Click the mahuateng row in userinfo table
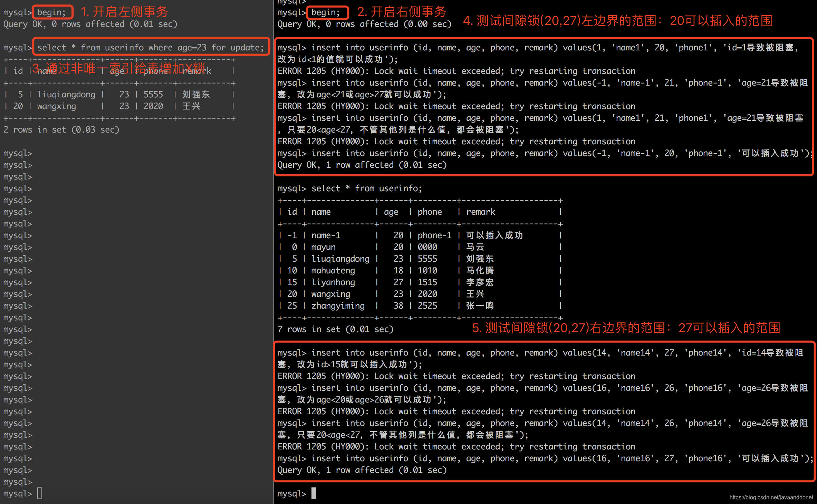The height and width of the screenshot is (504, 817). pyautogui.click(x=333, y=270)
